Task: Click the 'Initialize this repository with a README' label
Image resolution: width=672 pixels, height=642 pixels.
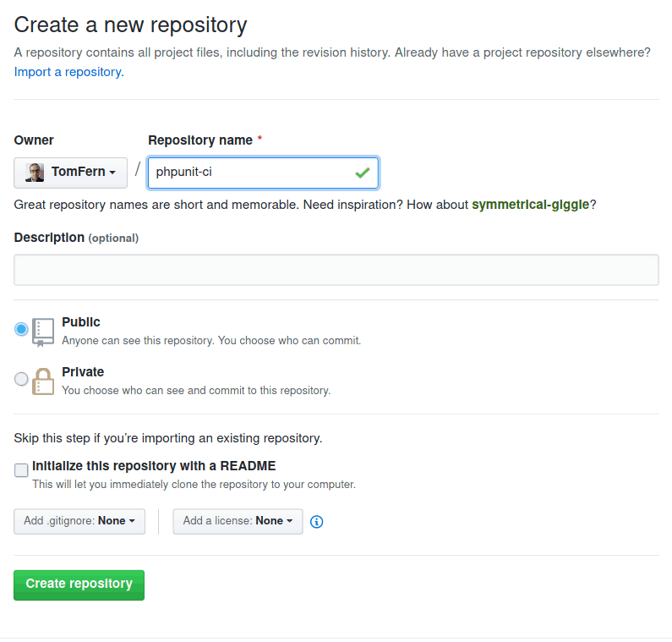Action: click(154, 466)
